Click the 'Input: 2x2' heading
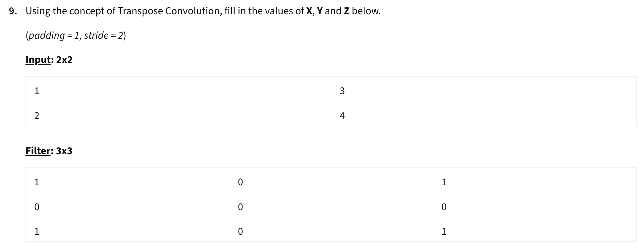 (x=49, y=60)
